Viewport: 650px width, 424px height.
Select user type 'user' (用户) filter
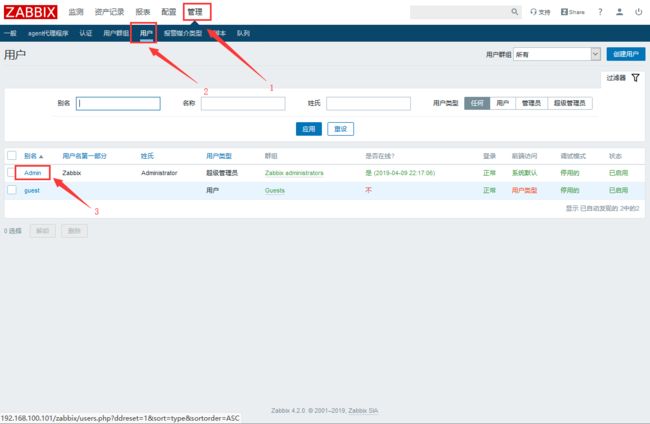tap(503, 103)
